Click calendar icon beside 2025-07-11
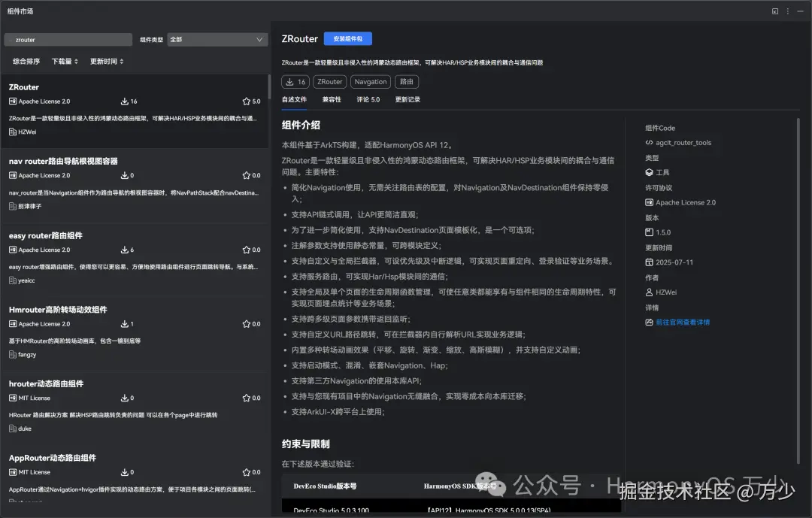The width and height of the screenshot is (812, 518). tap(649, 262)
